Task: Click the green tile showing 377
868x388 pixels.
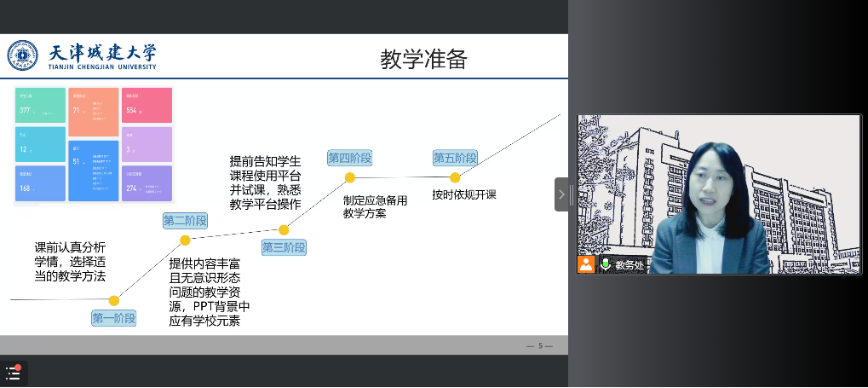Action: coord(40,105)
